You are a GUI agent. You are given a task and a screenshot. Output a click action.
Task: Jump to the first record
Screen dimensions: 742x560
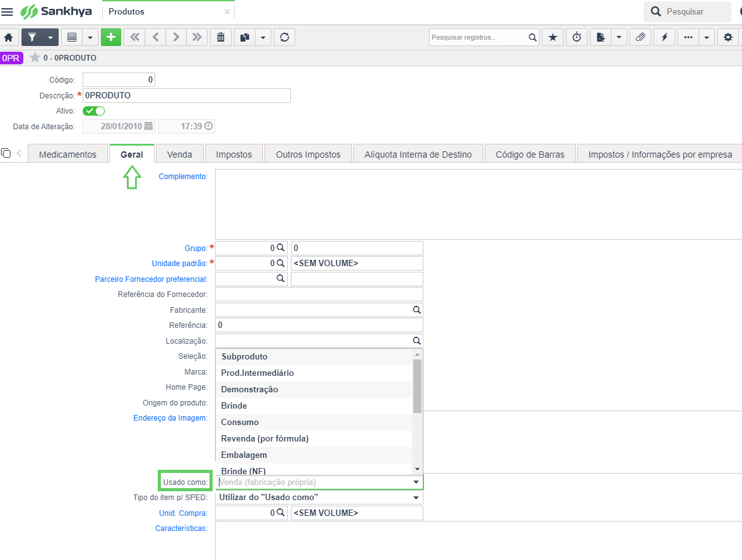tap(135, 37)
